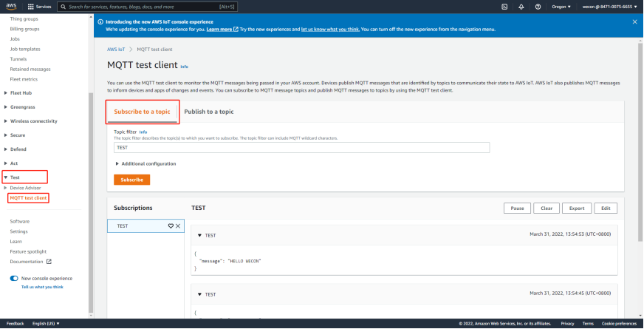Remove the TEST subscription with X icon
The height and width of the screenshot is (329, 644).
tap(178, 226)
